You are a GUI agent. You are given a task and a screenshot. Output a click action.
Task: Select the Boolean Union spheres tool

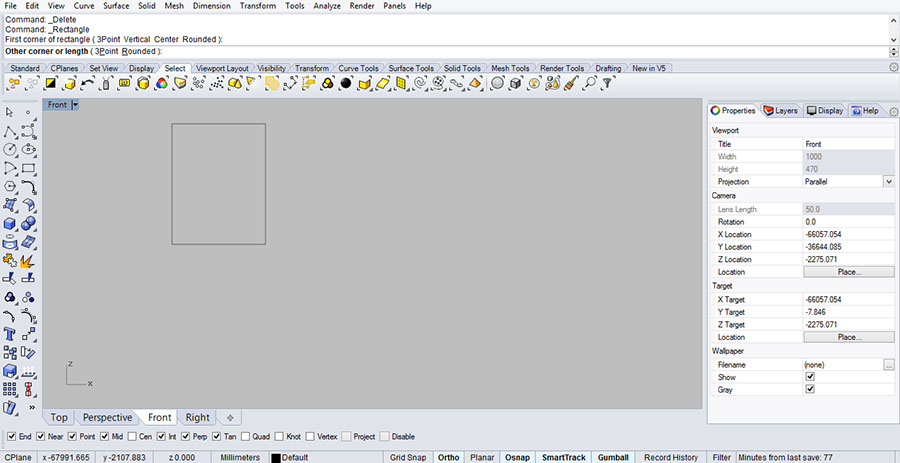[x=29, y=224]
